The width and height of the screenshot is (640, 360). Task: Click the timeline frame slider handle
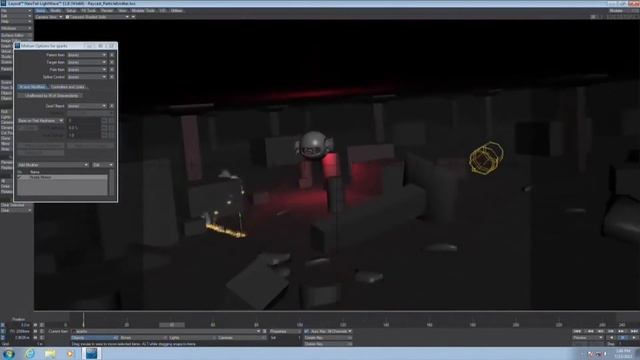(x=172, y=325)
